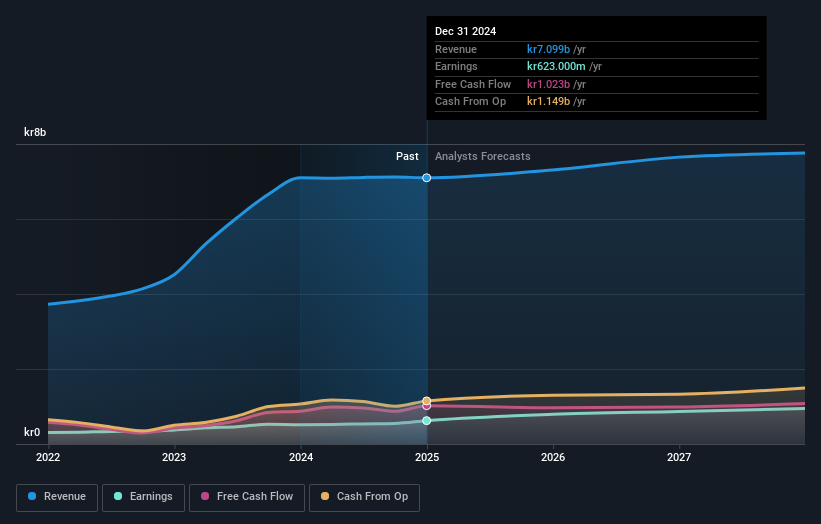821x524 pixels.
Task: Toggle the Free Cash Flow legend button
Action: click(247, 497)
